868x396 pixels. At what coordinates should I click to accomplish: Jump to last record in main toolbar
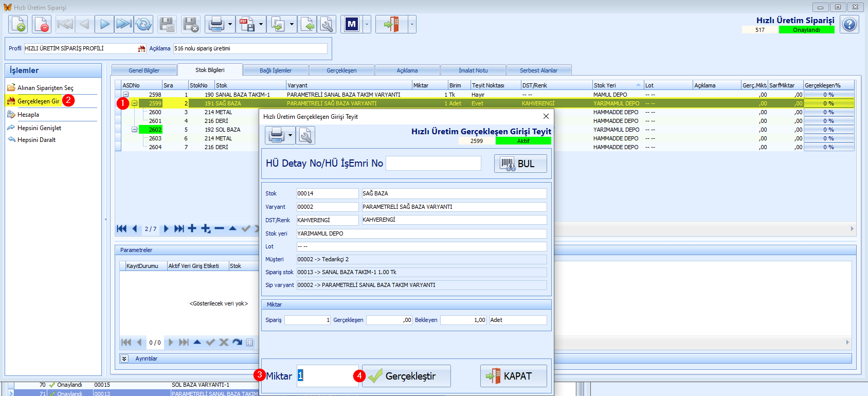(124, 24)
